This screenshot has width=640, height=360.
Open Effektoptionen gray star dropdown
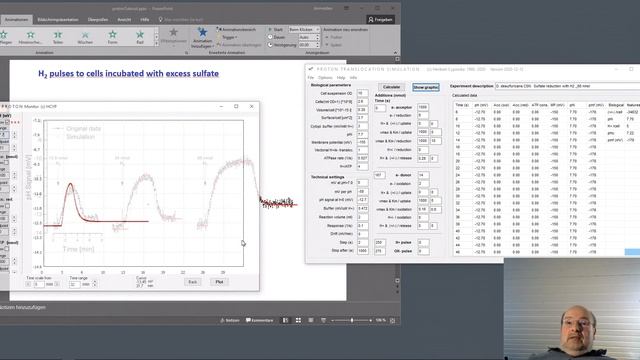173,38
